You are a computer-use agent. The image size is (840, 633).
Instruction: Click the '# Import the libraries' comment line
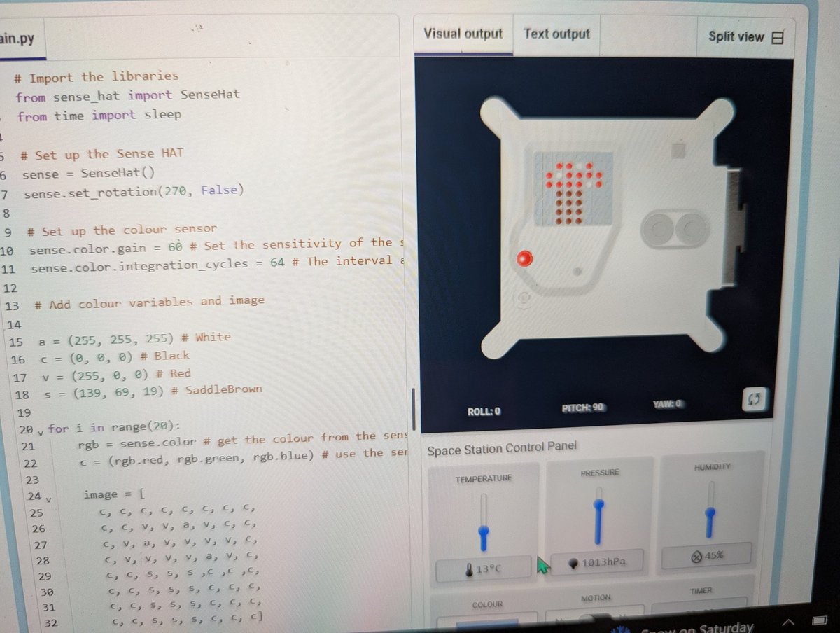(96, 76)
